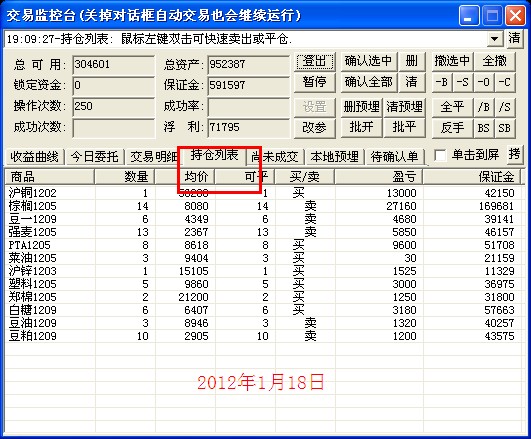This screenshot has width=531, height=439.
Task: Click the -B quick cancel button
Action: (x=442, y=82)
